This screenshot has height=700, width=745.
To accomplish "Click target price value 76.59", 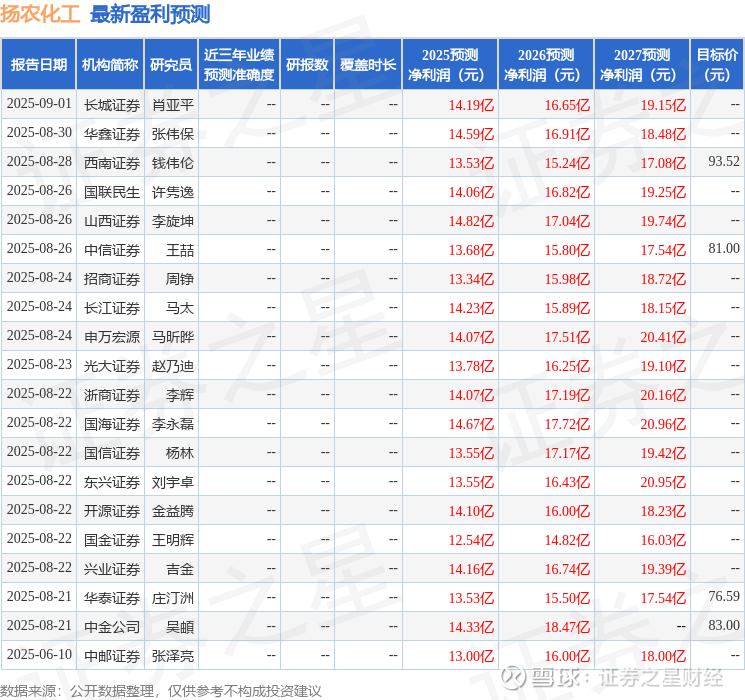I will pos(724,596).
